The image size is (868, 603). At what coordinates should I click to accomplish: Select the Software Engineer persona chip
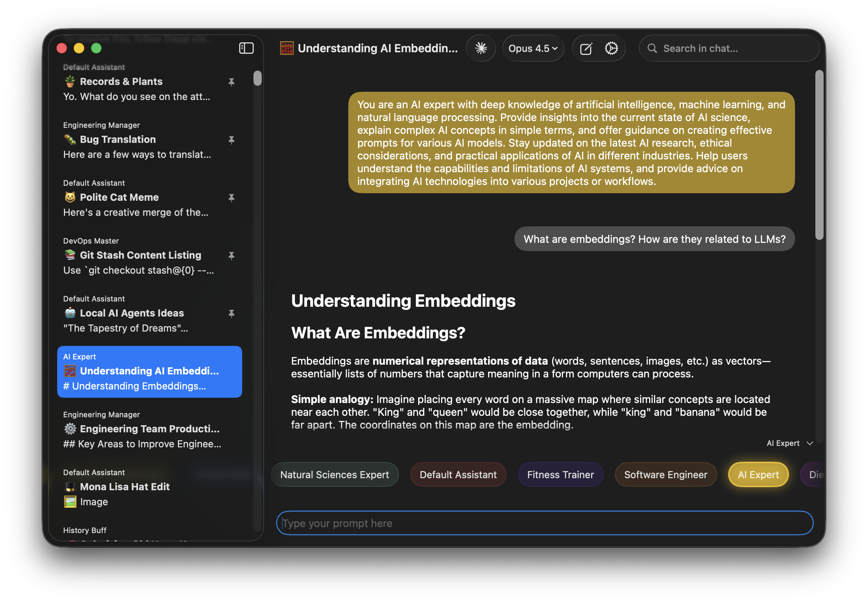[x=665, y=474]
